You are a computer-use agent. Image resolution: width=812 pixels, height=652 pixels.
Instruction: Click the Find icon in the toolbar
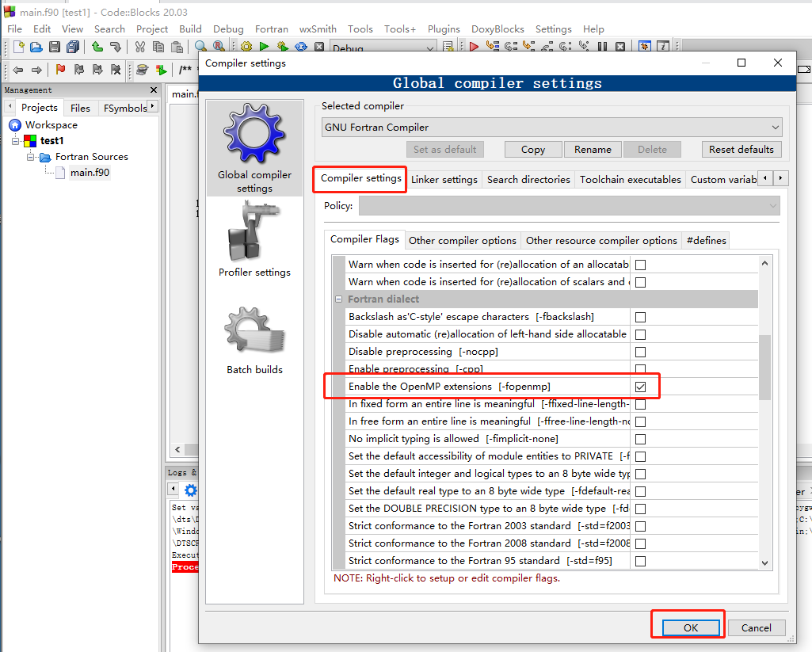point(200,46)
